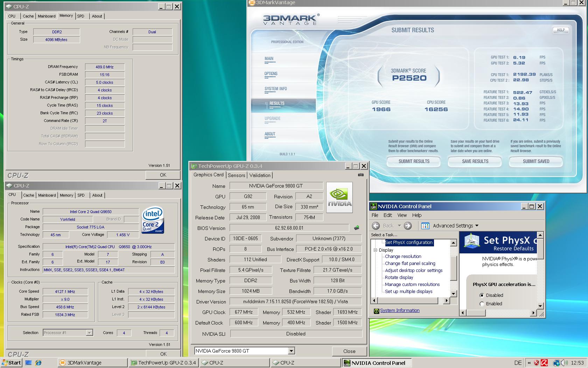Click the DE language indicator in taskbar
The height and width of the screenshot is (368, 588).
pyautogui.click(x=518, y=363)
